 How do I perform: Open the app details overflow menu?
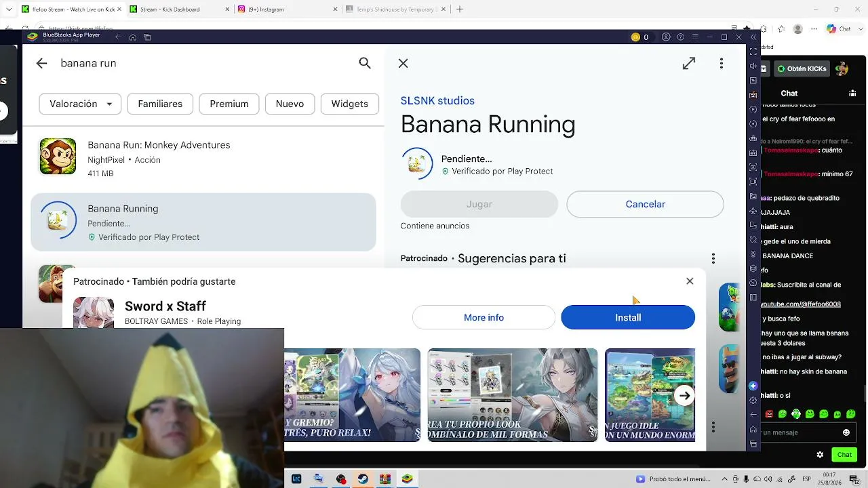coord(722,63)
